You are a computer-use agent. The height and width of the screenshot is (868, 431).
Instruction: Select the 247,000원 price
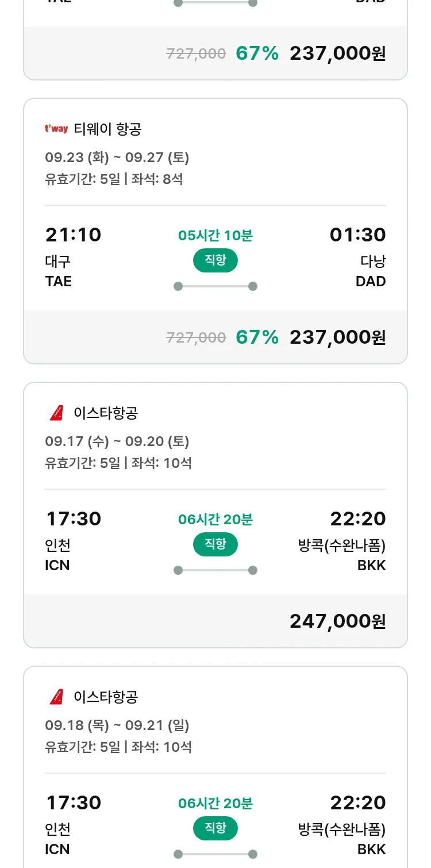coord(337,621)
